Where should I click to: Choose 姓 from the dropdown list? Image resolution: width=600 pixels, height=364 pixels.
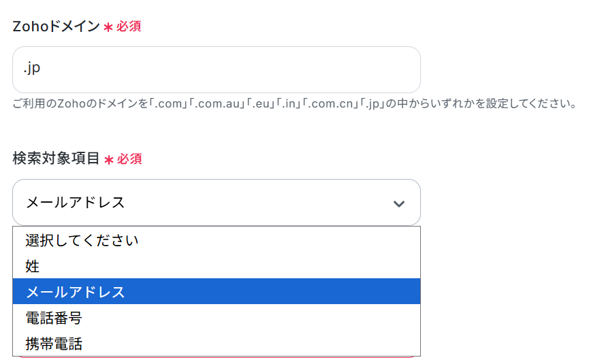pos(33,266)
